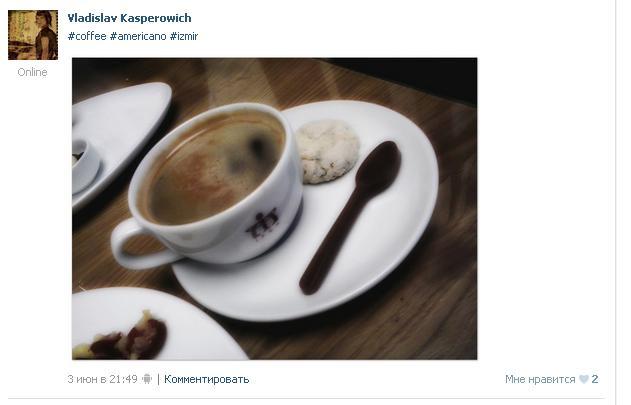Click the dessert plate at photo's bottom-left
This screenshot has height=405, width=631.
click(157, 324)
